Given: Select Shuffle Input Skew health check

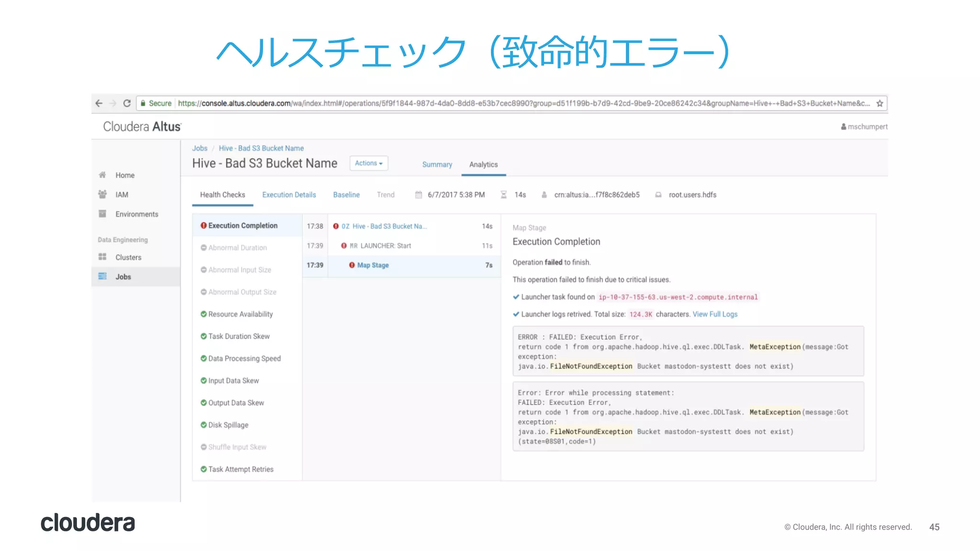Looking at the screenshot, I should [247, 447].
